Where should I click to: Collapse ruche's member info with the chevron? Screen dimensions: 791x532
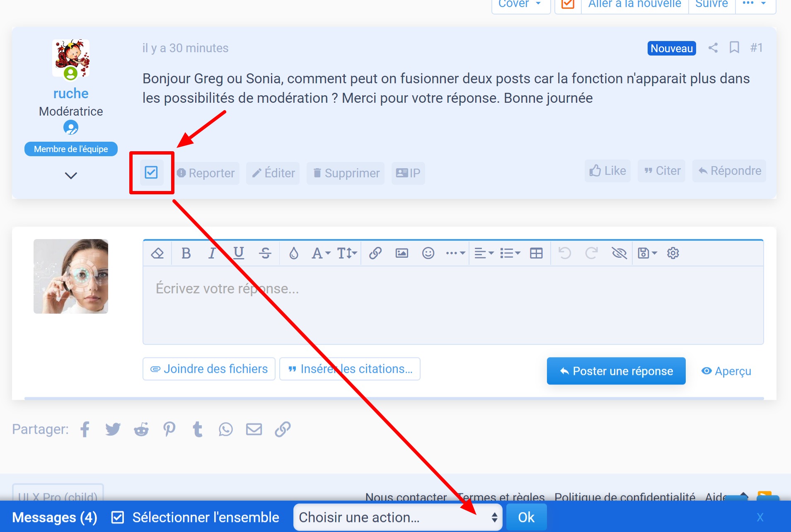(71, 175)
